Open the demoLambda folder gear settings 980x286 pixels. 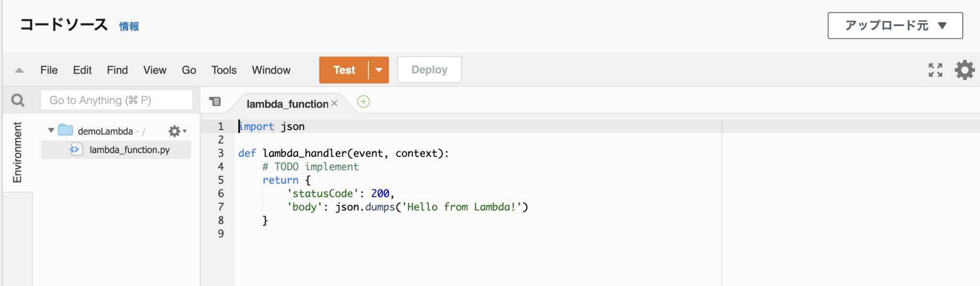click(x=176, y=131)
